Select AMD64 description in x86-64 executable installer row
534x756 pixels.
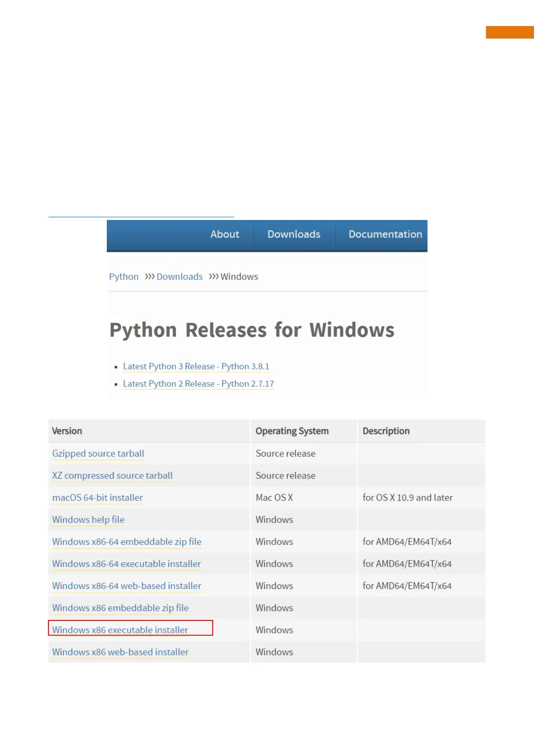pos(407,563)
